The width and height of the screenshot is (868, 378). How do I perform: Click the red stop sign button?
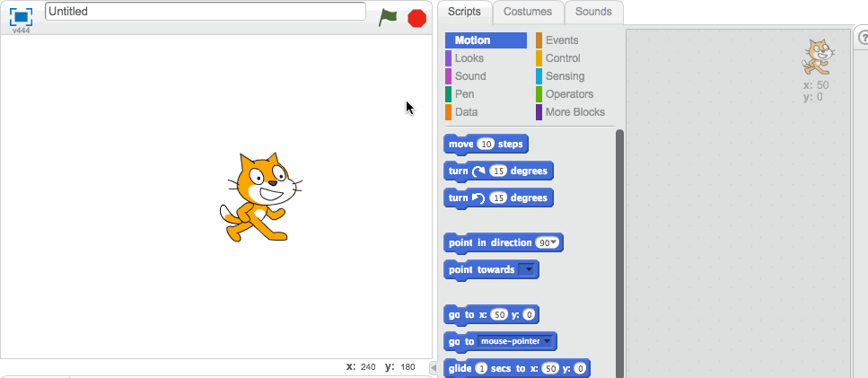416,18
